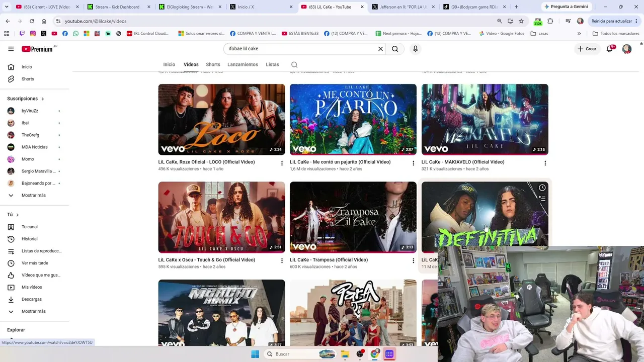Clear the search box with the X
This screenshot has width=644, height=362.
380,49
